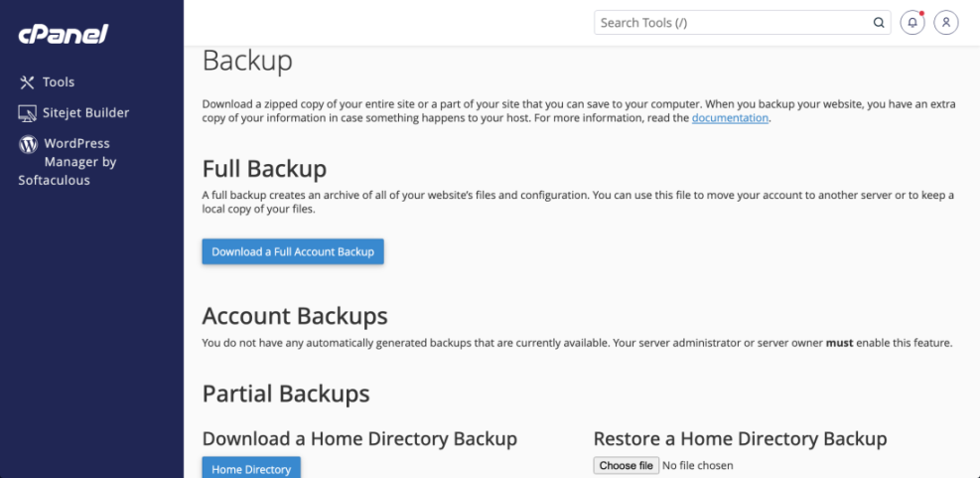980x478 pixels.
Task: Click the Partial Backups heading
Action: pyautogui.click(x=286, y=394)
